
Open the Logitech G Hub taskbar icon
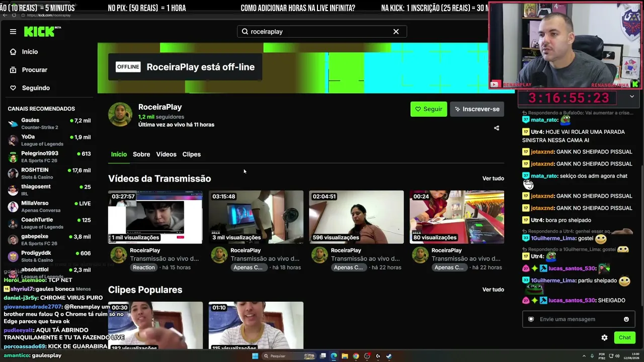[378, 356]
